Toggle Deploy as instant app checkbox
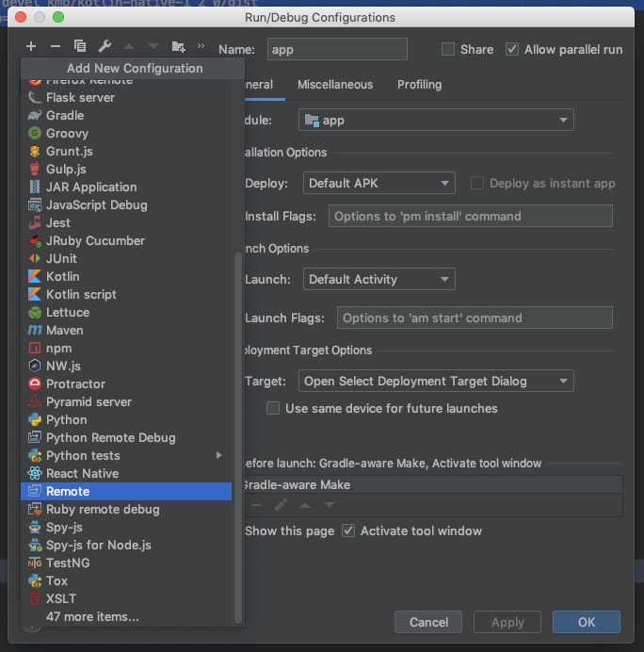 coord(477,183)
